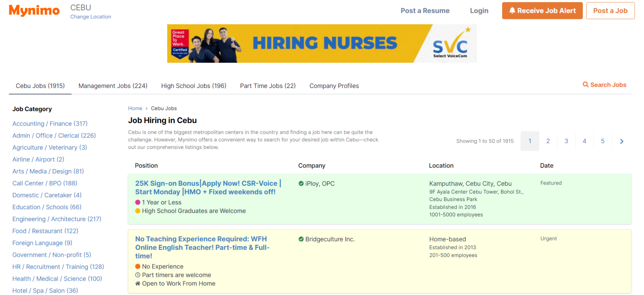The image size is (644, 295).
Task: Open the WFH Online English Teacher job
Action: click(203, 247)
